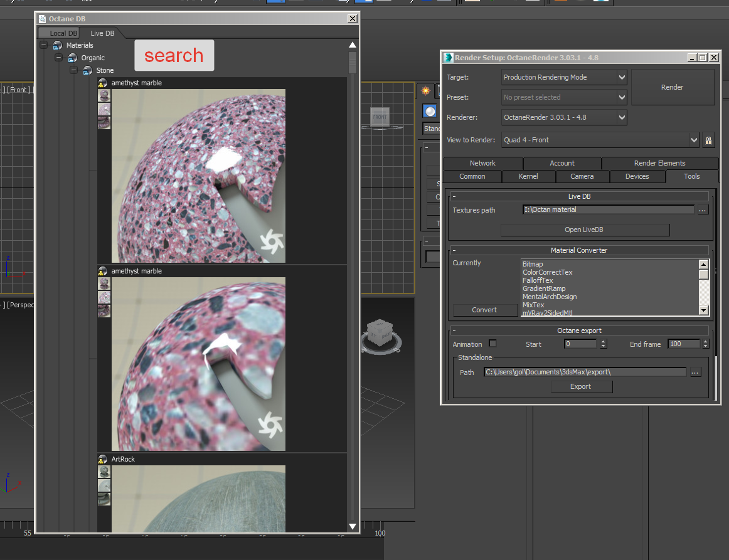The height and width of the screenshot is (560, 729).
Task: Click the first amethyst marble material icon
Action: tap(103, 83)
